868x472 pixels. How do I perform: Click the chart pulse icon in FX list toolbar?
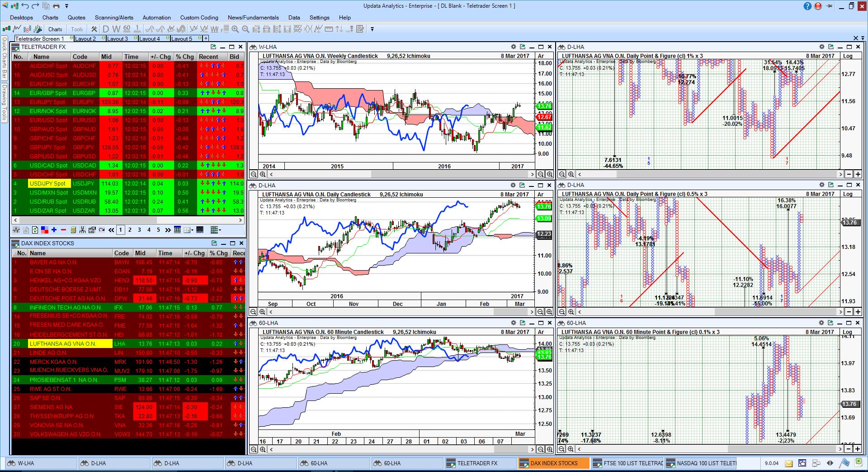pos(16,230)
